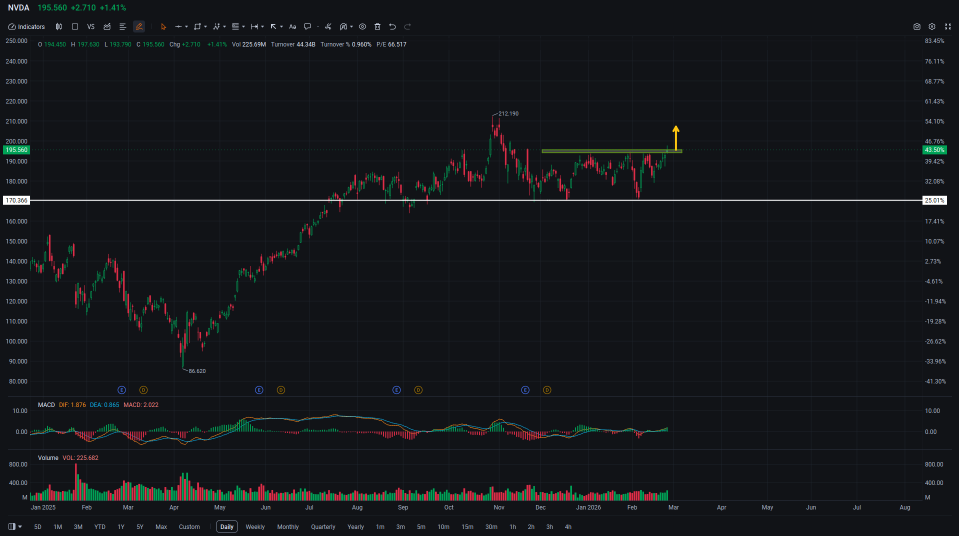
Task: Select the horizontal line drawing tool
Action: point(178,27)
